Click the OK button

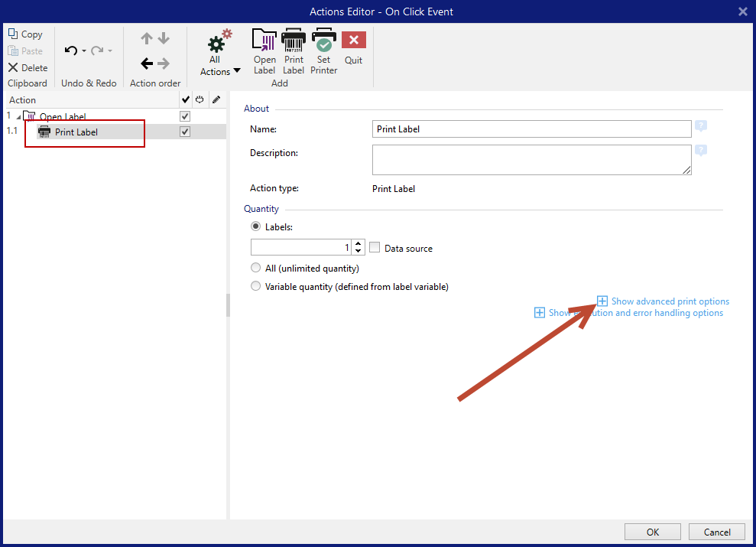coord(652,532)
